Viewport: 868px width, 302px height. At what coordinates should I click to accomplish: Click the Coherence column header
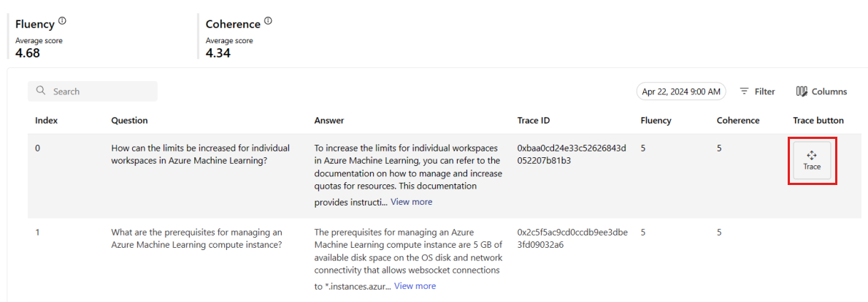(738, 120)
